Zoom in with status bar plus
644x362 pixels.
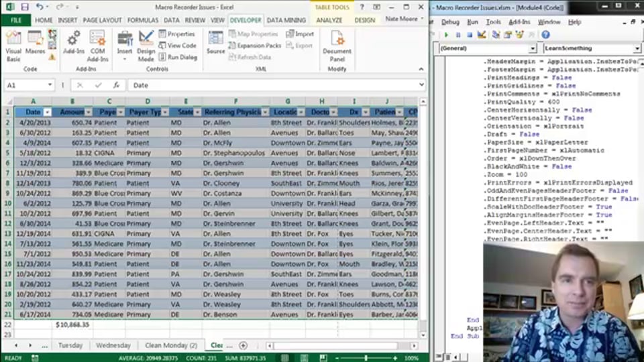pyautogui.click(x=395, y=358)
